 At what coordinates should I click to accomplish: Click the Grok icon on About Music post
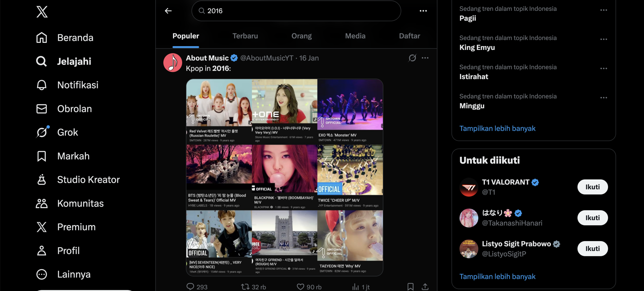[412, 58]
